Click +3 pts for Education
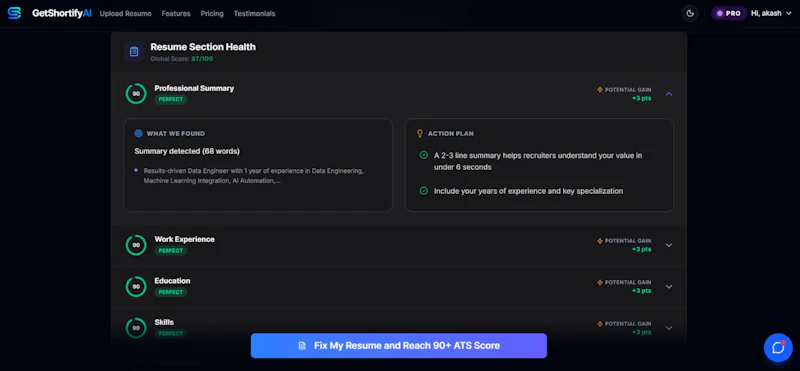800x371 pixels. [641, 290]
